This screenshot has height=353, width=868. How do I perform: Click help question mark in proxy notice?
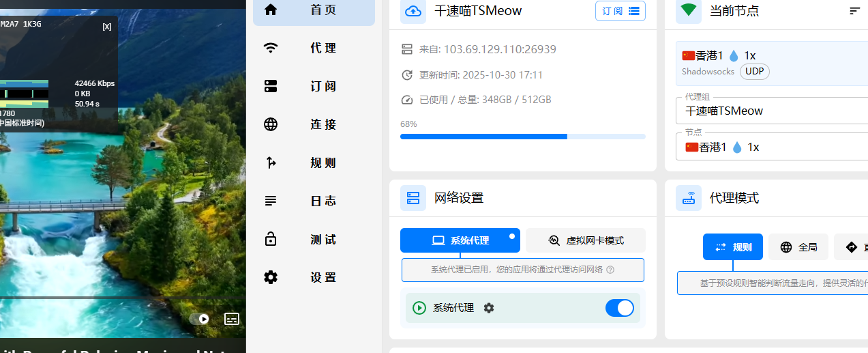point(610,270)
